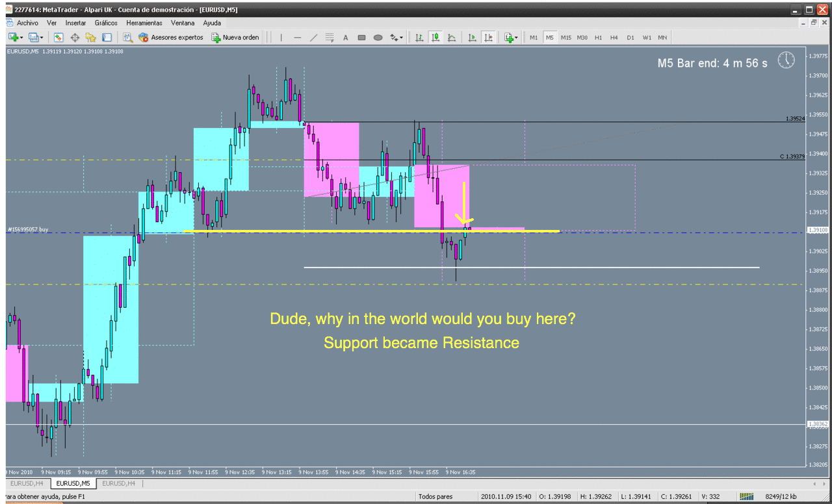
Task: Open the Gráficos menu
Action: click(106, 23)
